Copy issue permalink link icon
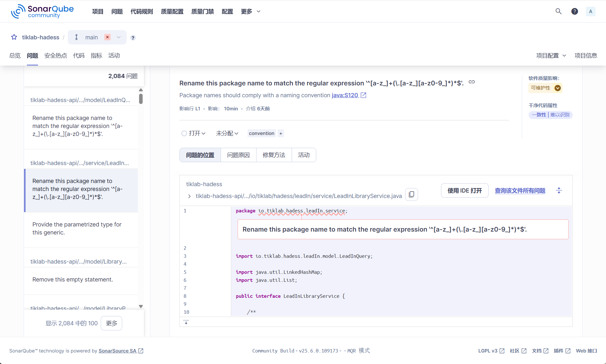Viewport: 606px width, 364px height. (x=472, y=82)
